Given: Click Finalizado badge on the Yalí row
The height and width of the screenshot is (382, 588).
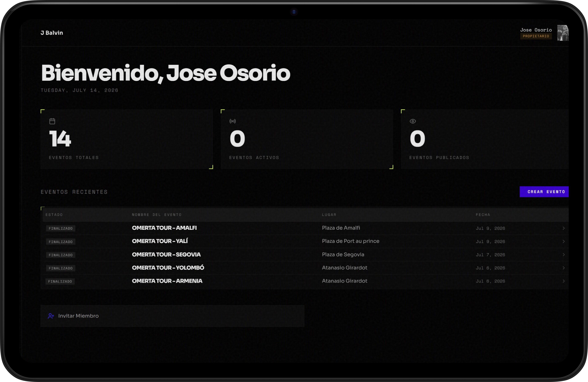Looking at the screenshot, I should [60, 242].
